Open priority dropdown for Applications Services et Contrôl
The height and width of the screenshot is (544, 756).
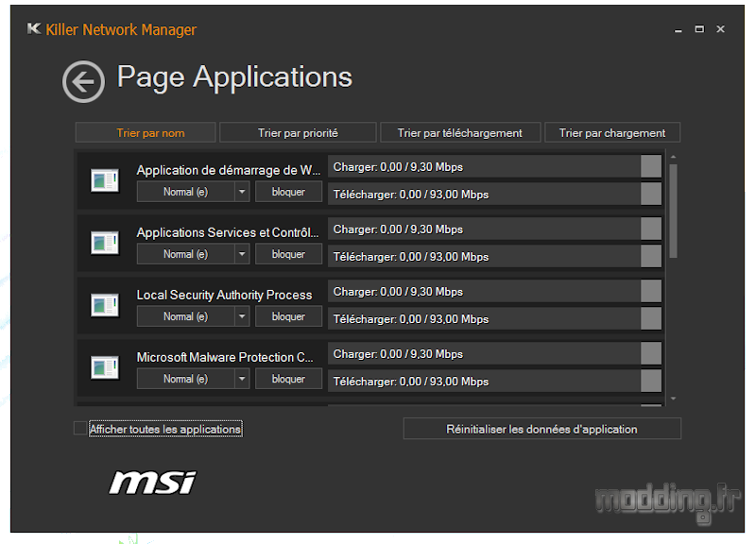click(242, 254)
